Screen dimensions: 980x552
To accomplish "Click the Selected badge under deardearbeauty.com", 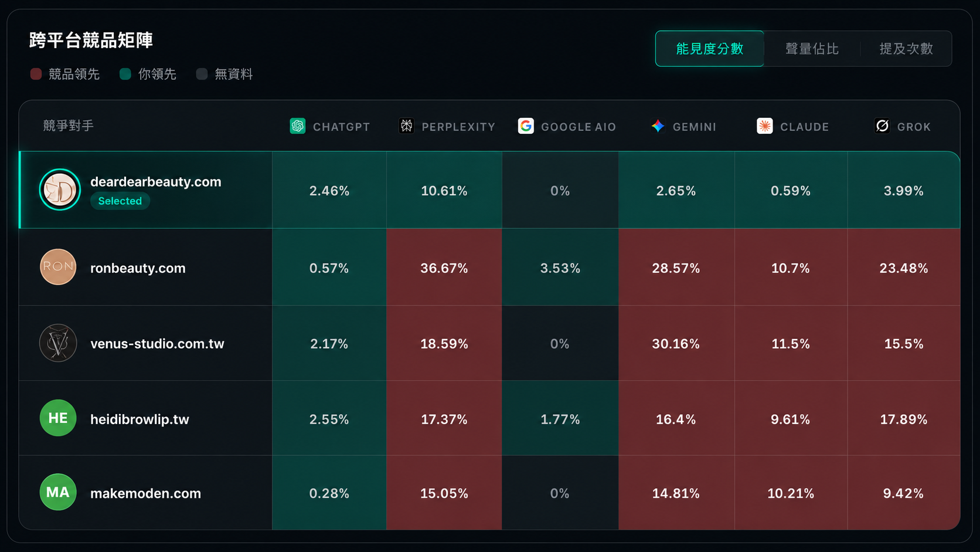I will coord(120,201).
